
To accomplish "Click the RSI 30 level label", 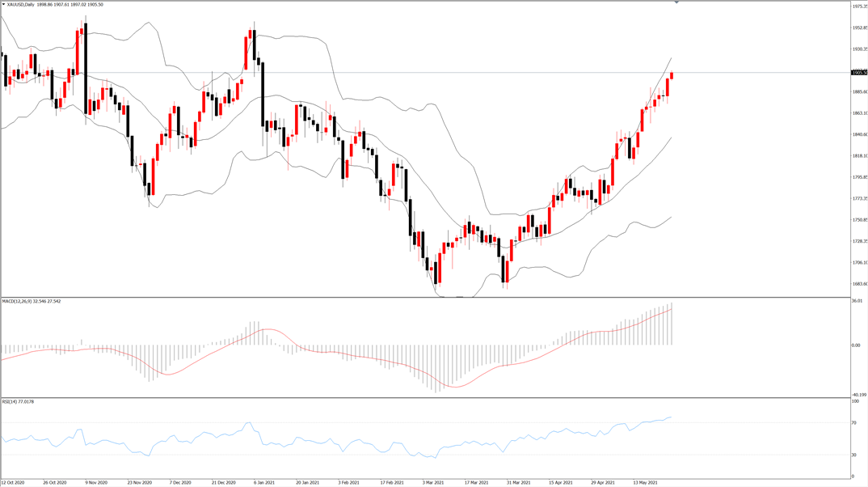I will click(x=854, y=455).
